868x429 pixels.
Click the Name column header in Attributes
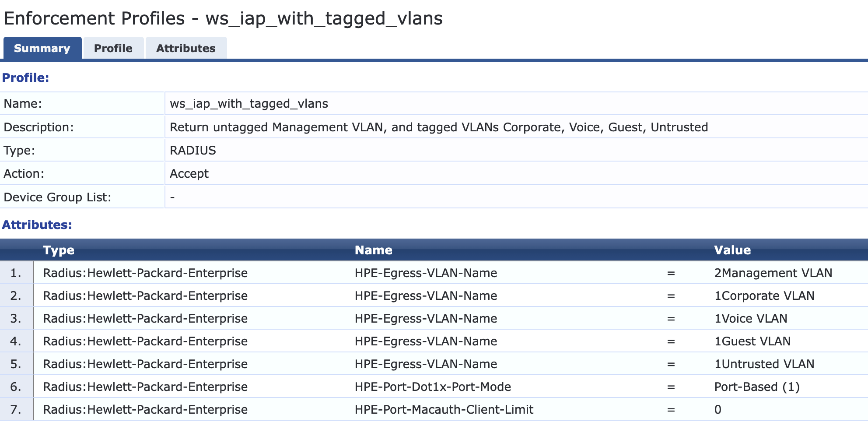[373, 250]
